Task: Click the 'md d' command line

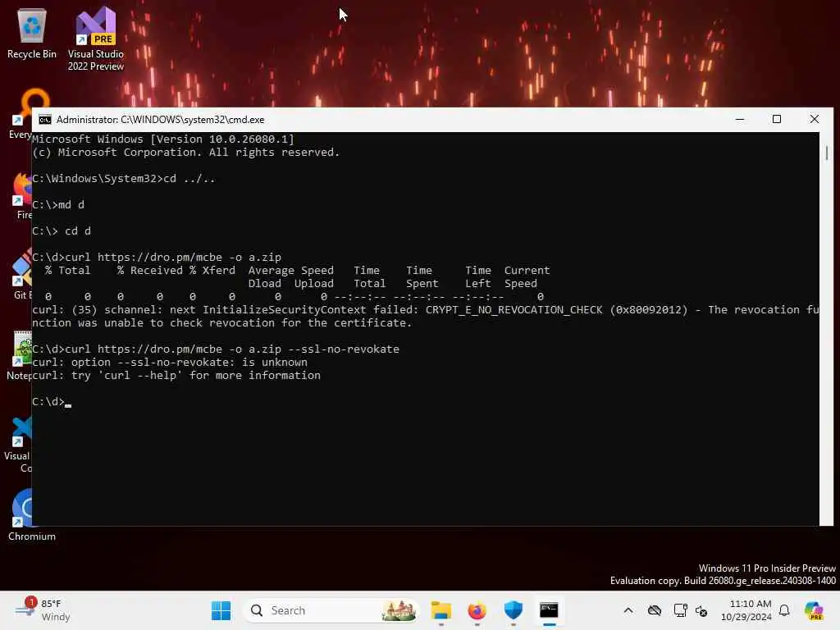Action: point(58,204)
